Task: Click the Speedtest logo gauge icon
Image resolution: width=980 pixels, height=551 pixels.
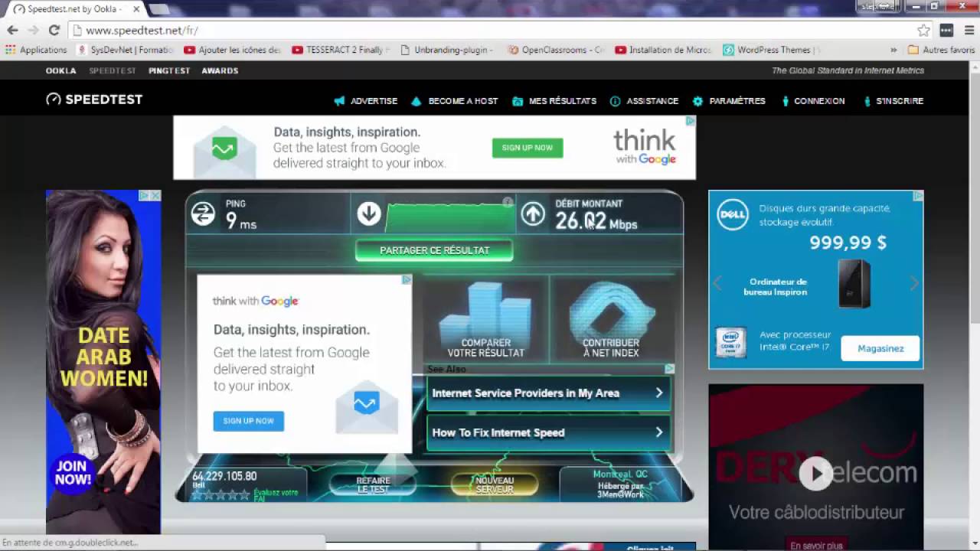Action: (x=53, y=99)
